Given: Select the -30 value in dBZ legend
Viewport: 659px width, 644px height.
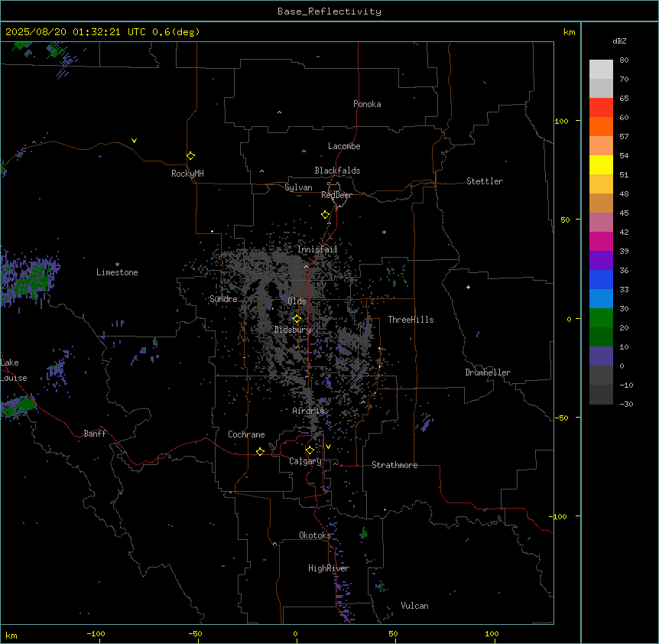Looking at the screenshot, I should click(626, 405).
